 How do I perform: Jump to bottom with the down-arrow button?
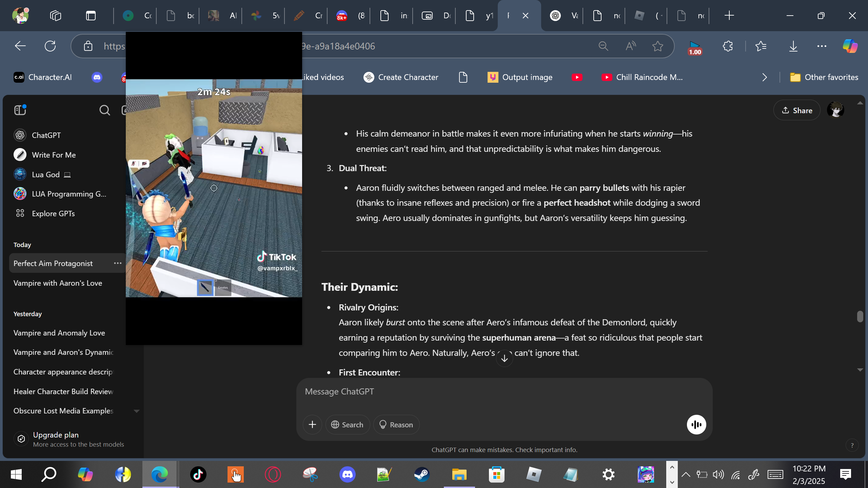click(505, 358)
